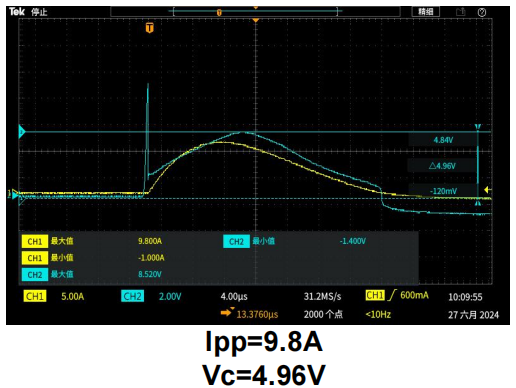Click the orange T marker in overview bar
Screen dimensions: 516x388
point(219,12)
